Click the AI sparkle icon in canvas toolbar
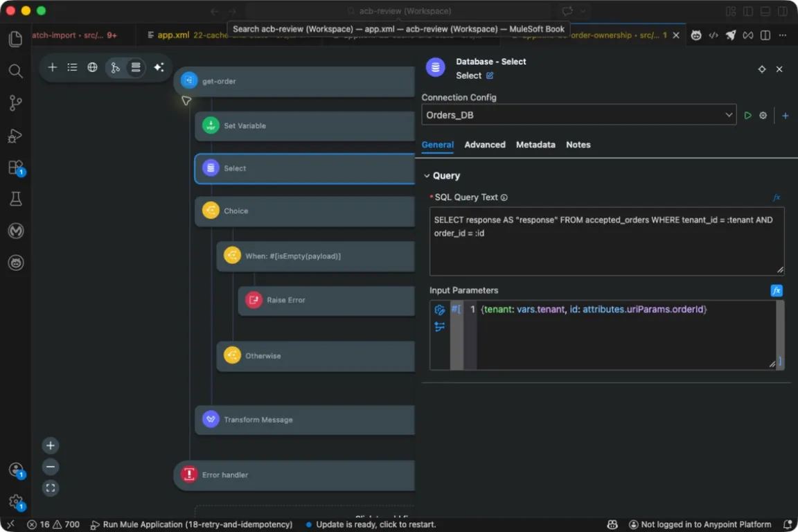 tap(159, 67)
